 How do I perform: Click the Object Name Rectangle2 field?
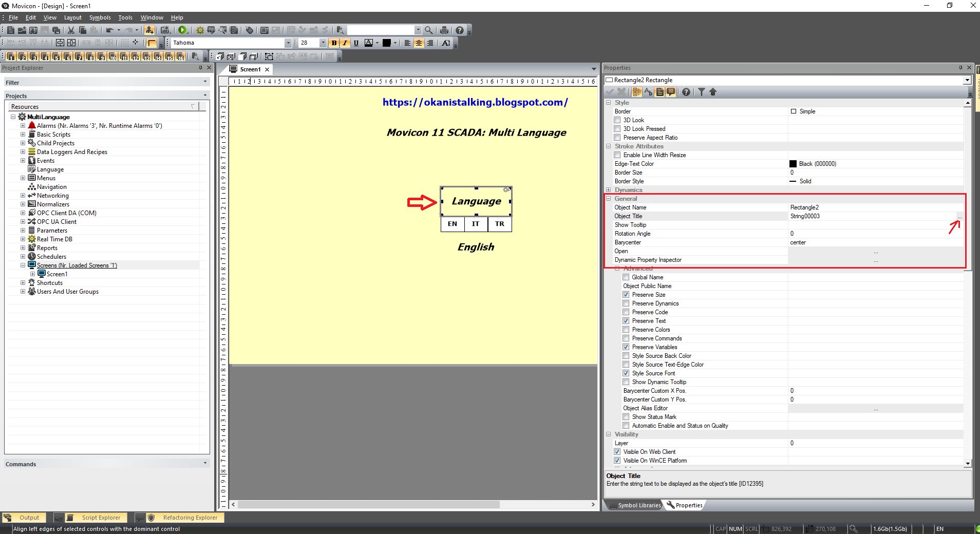(x=876, y=207)
